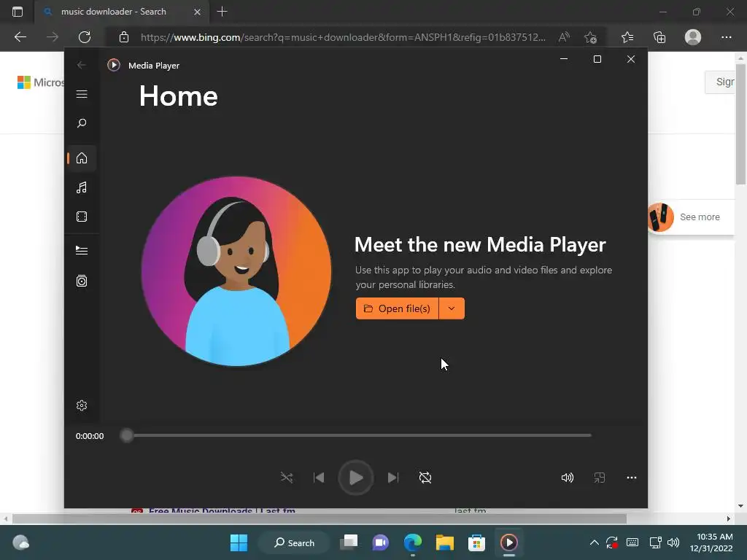The image size is (747, 560).
Task: Start playback with the Play button
Action: [356, 478]
